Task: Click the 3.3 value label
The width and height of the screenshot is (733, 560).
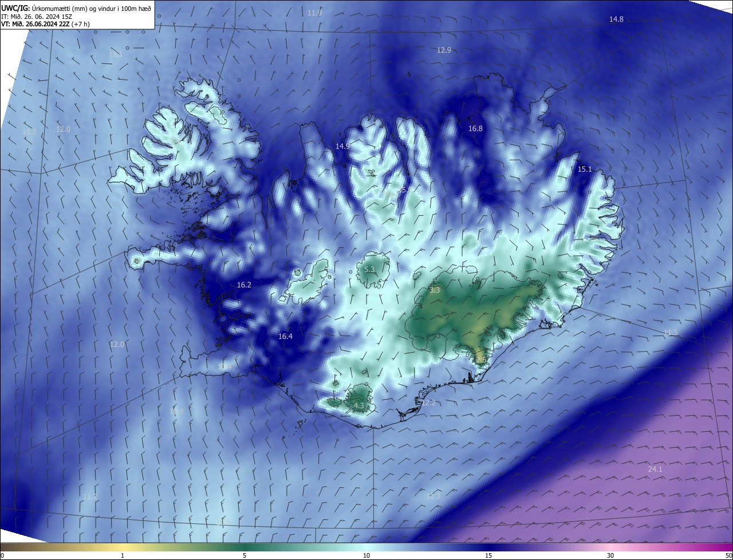Action: pos(435,290)
